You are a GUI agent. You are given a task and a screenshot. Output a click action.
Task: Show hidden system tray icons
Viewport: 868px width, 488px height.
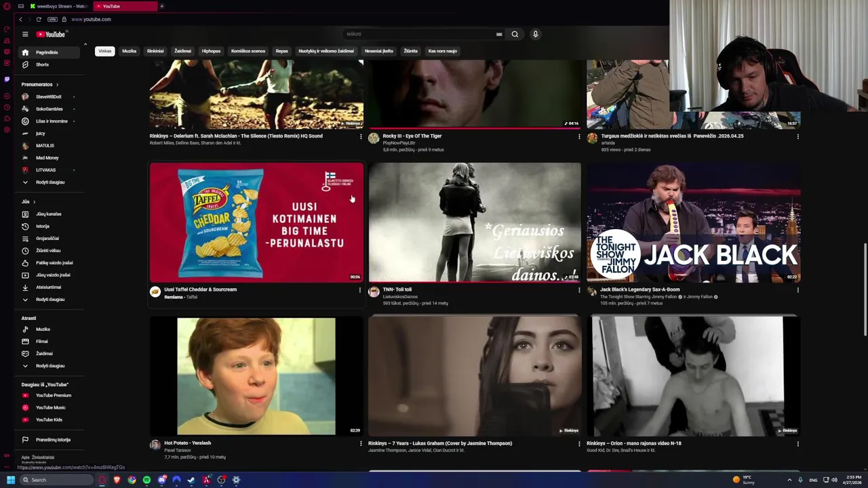(x=789, y=480)
